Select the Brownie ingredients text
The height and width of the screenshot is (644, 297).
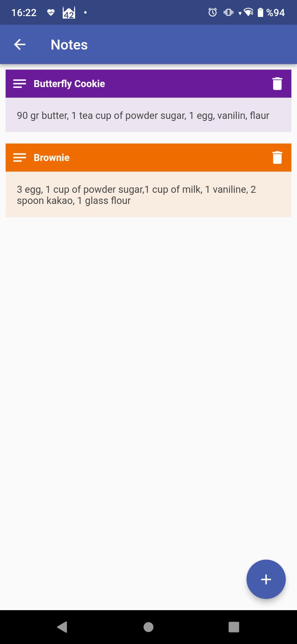(x=137, y=195)
